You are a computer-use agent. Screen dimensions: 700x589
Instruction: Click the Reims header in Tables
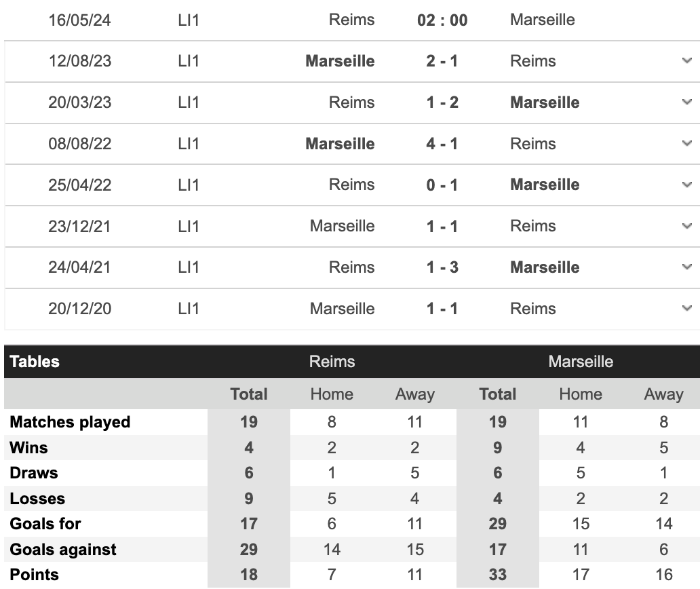pyautogui.click(x=332, y=362)
